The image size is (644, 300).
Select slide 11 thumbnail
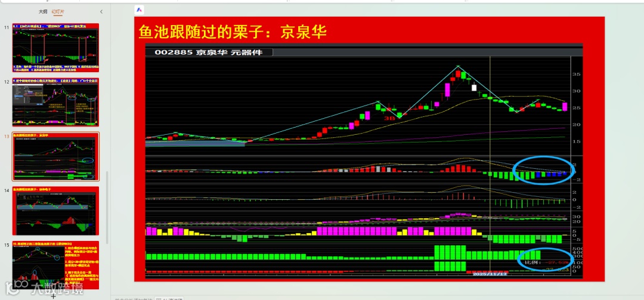click(55, 48)
